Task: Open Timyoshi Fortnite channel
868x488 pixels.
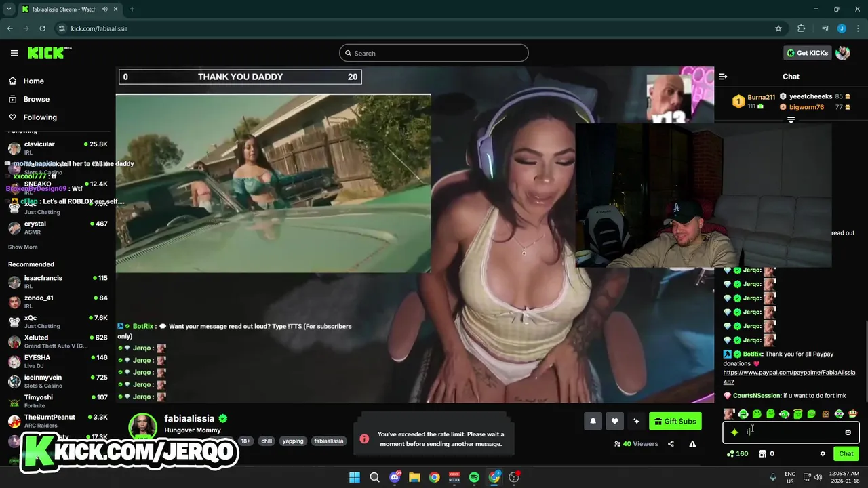Action: [58, 401]
